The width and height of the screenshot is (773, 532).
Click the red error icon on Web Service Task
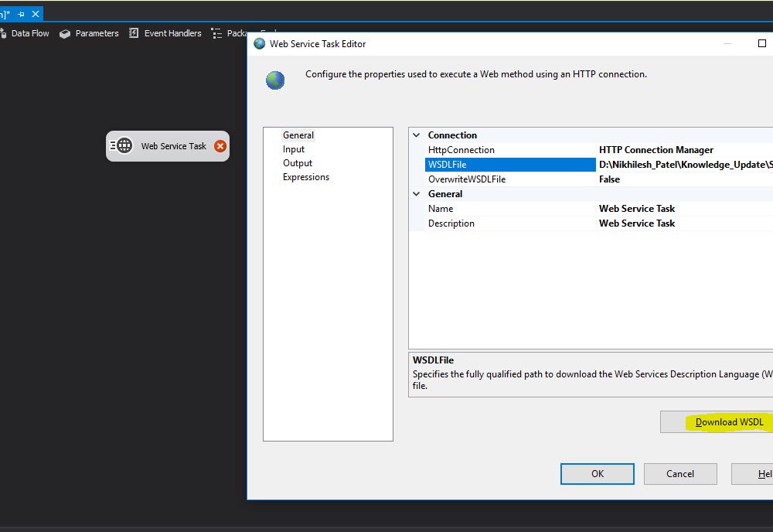[x=220, y=146]
